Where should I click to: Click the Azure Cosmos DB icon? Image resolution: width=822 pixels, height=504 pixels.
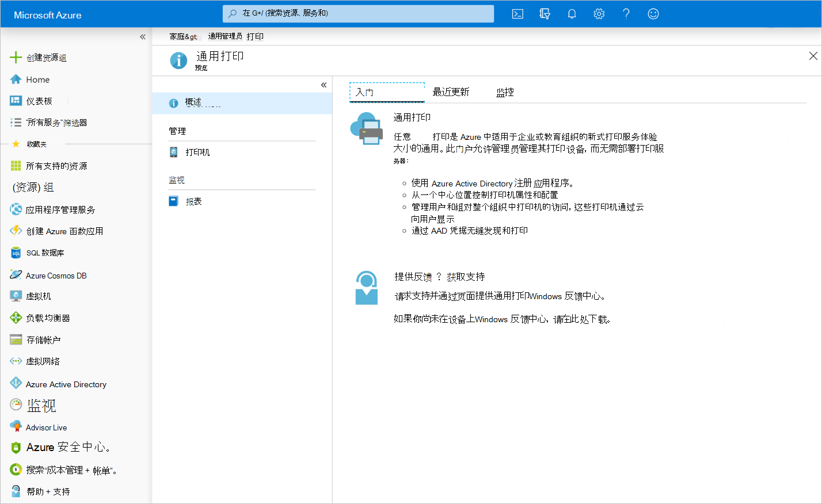(16, 275)
